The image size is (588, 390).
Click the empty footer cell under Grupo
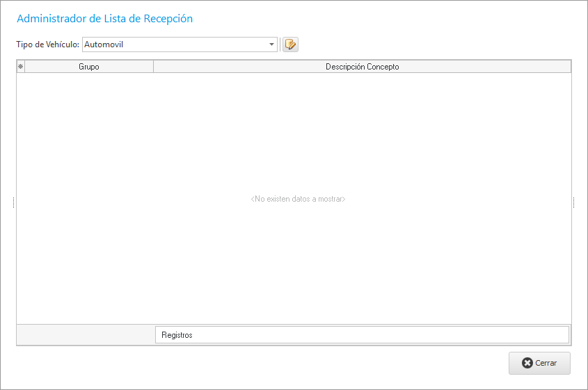[x=85, y=334]
